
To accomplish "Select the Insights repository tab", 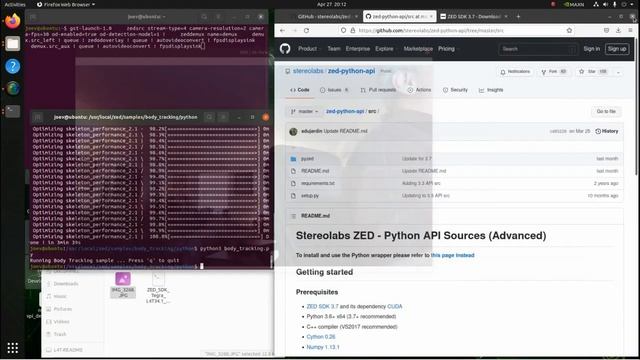I will (x=491, y=90).
